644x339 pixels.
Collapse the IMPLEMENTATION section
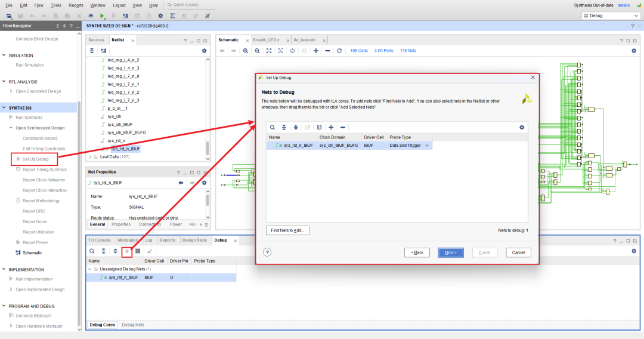pos(4,270)
